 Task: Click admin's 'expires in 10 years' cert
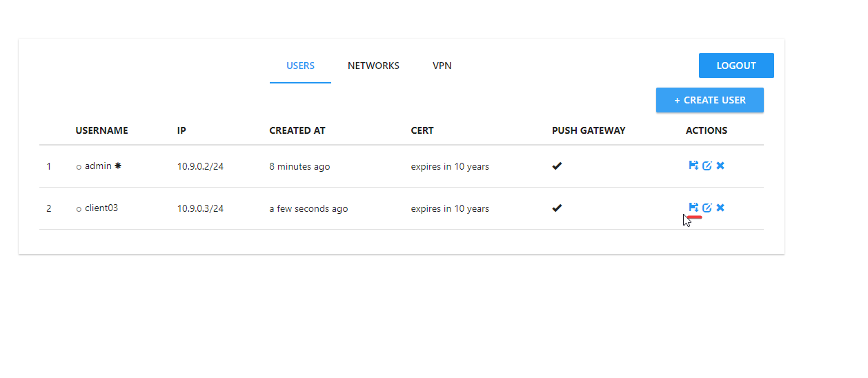450,166
